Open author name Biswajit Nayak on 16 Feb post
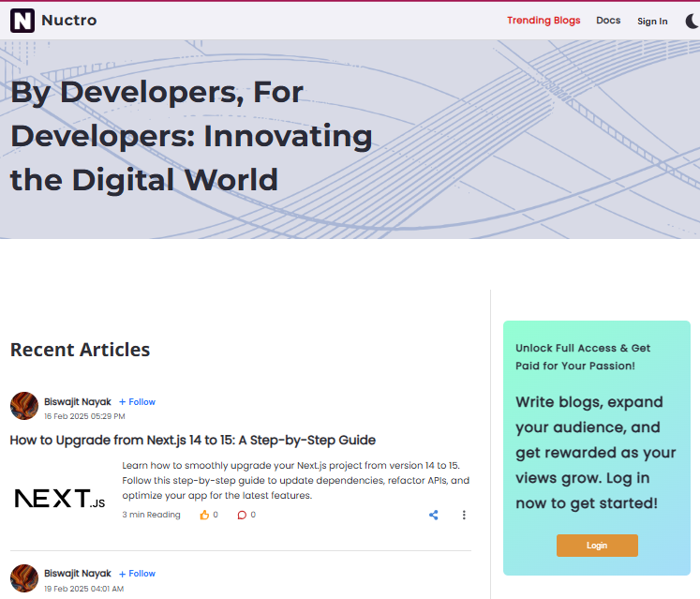Image resolution: width=700 pixels, height=599 pixels. tap(78, 402)
